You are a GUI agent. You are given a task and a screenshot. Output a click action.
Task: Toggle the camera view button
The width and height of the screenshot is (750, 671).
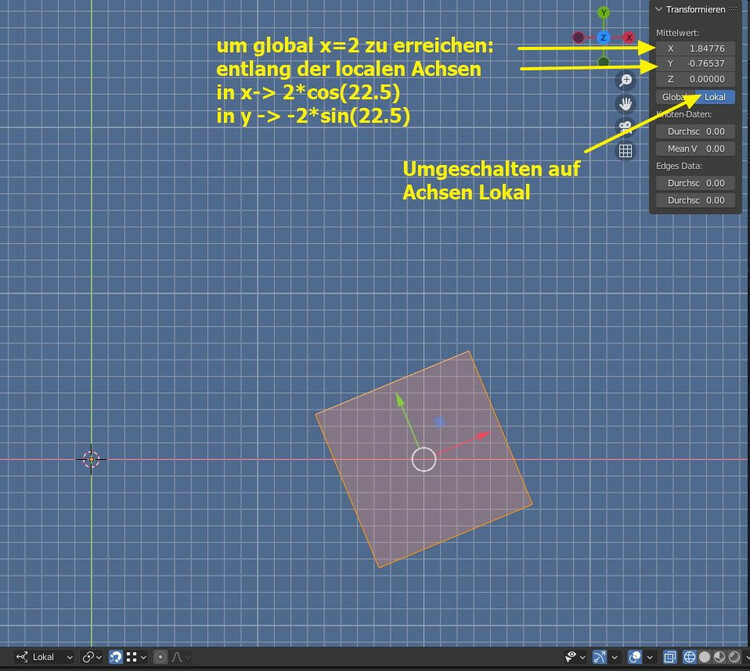[625, 127]
